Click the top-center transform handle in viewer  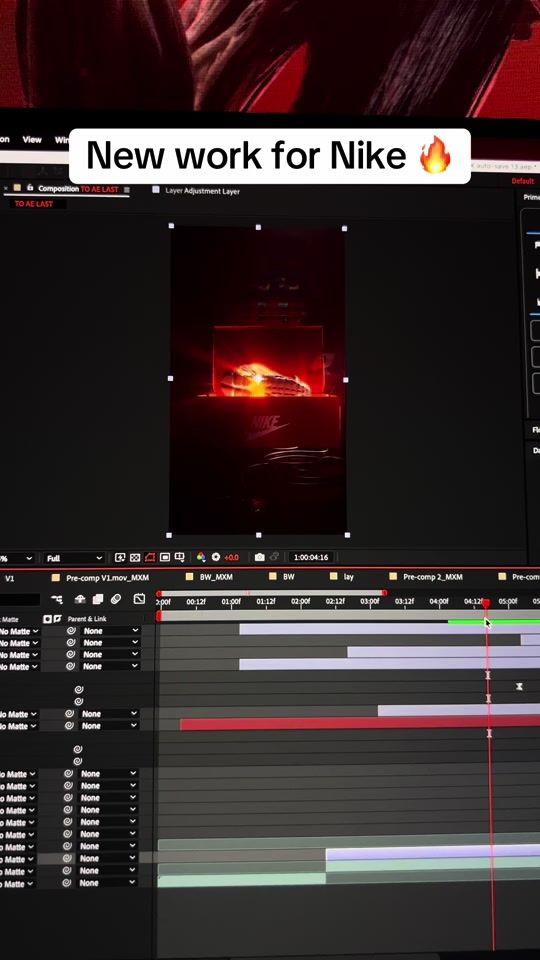(x=258, y=227)
